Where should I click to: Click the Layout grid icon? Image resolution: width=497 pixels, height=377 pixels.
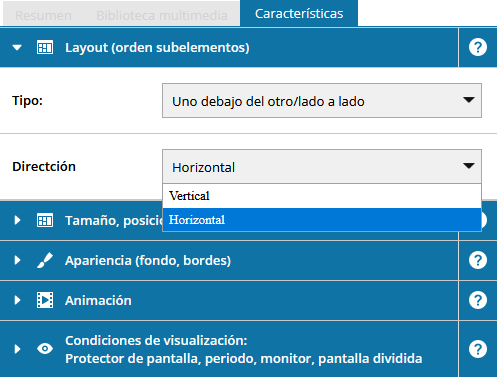coord(45,47)
